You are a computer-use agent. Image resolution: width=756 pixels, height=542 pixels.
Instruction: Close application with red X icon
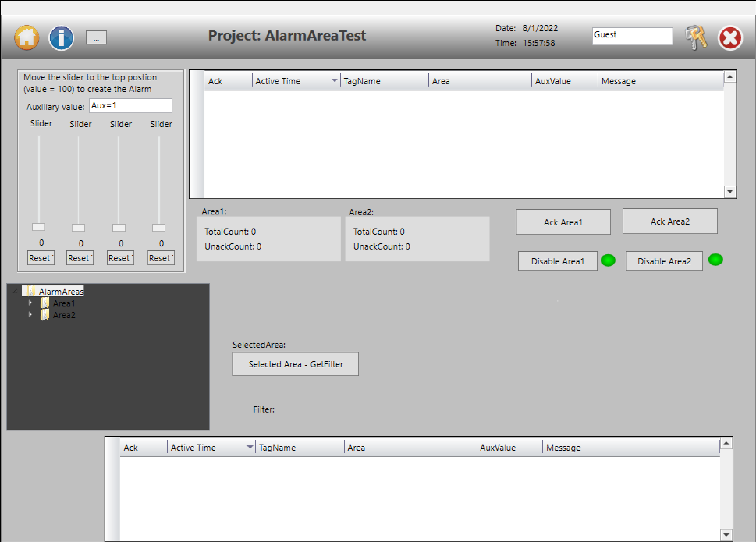[730, 38]
